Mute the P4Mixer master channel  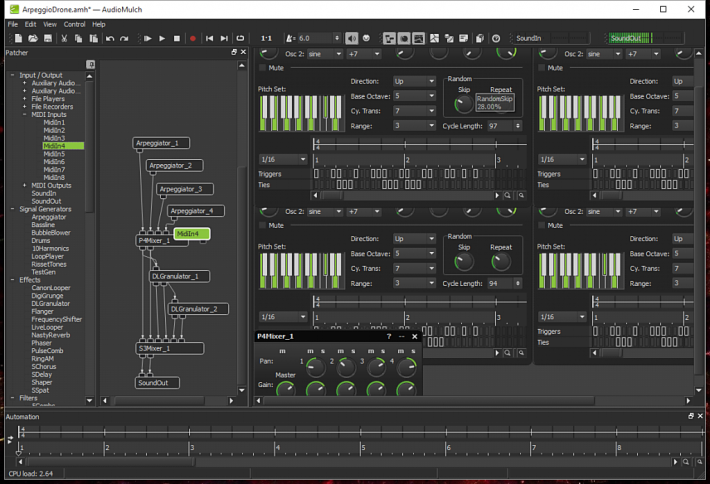click(x=283, y=351)
